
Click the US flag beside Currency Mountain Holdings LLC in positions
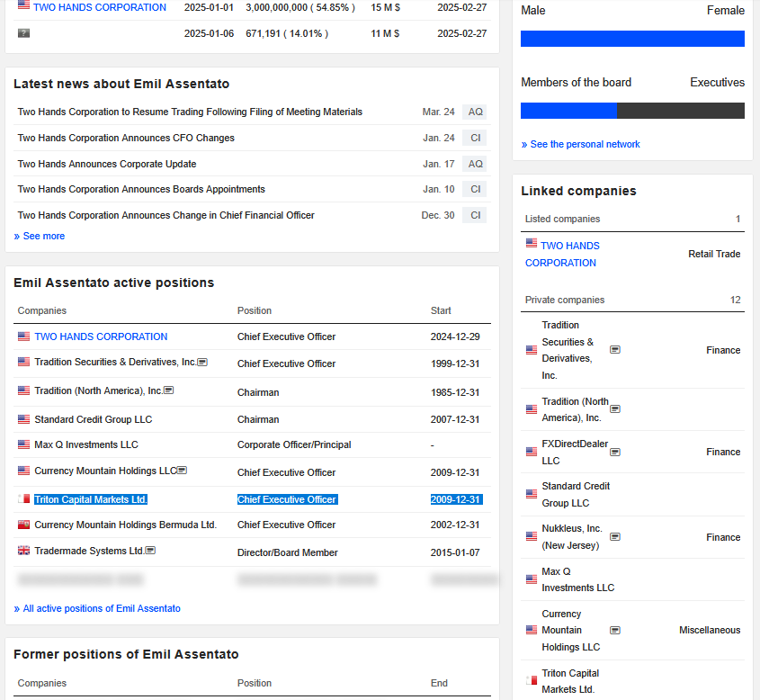23,471
